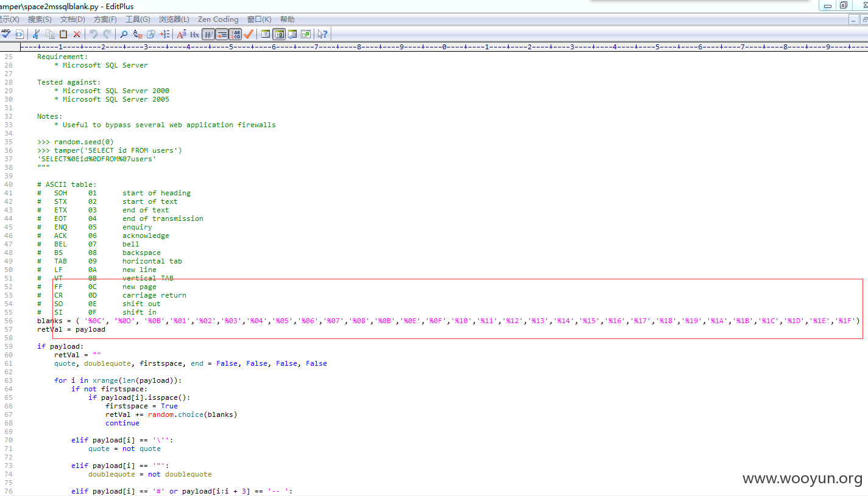The image size is (868, 496).
Task: Click 'backspace' comment on line 48
Action: tap(142, 253)
